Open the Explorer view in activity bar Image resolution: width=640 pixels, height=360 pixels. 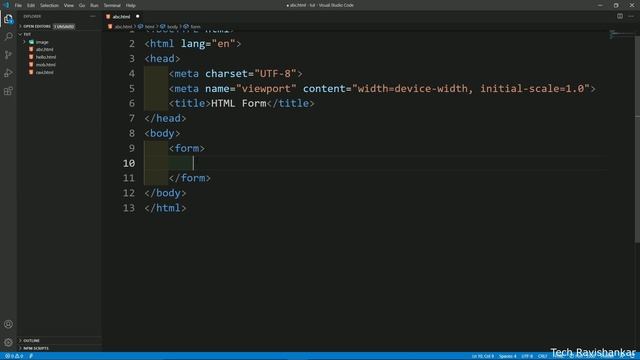click(x=8, y=19)
